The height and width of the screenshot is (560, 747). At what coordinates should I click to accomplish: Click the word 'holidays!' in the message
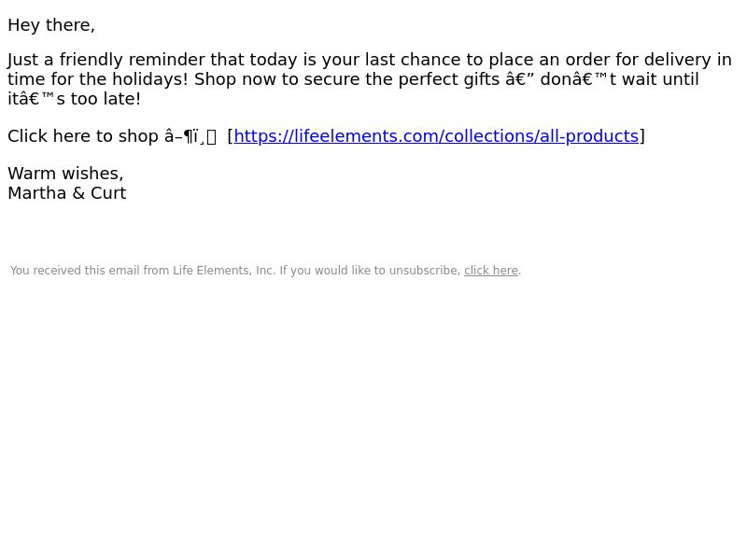click(150, 79)
